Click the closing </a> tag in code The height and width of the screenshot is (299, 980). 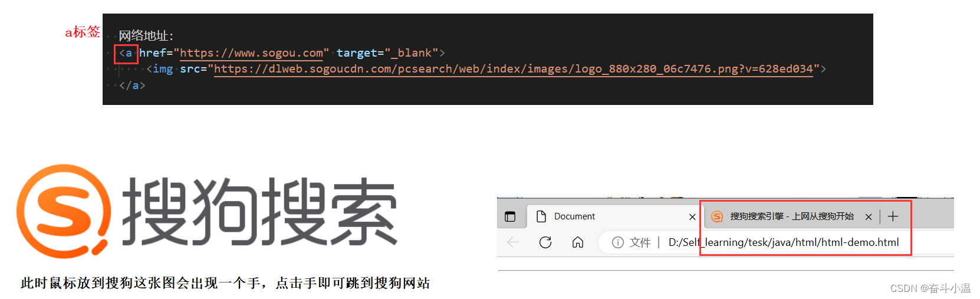132,86
